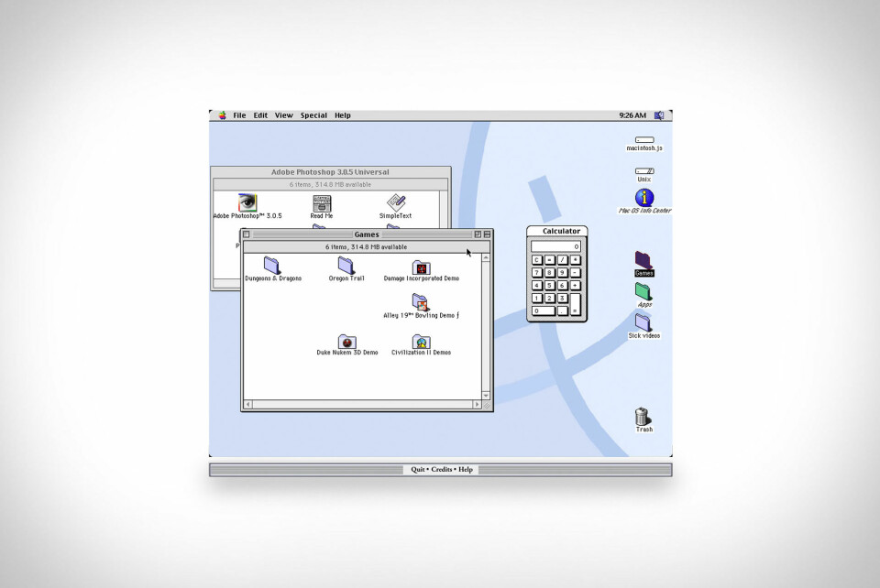Open the Mac OS Info Center icon

click(x=644, y=197)
